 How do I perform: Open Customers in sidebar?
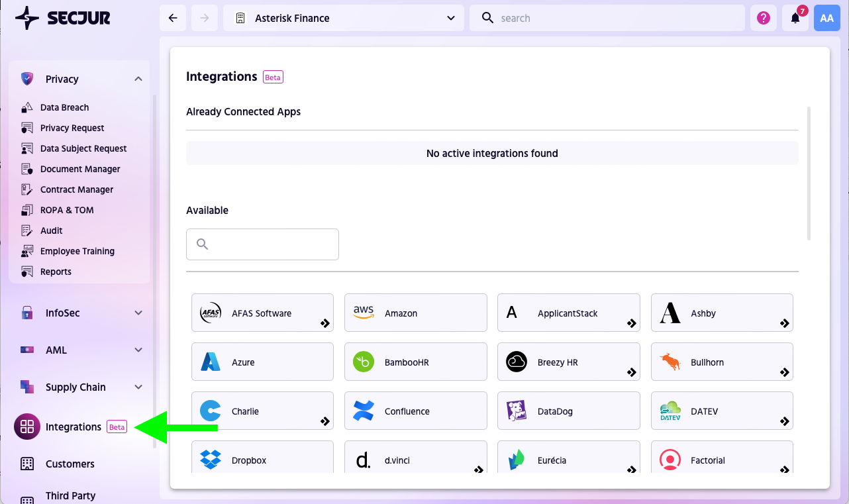[x=70, y=464]
